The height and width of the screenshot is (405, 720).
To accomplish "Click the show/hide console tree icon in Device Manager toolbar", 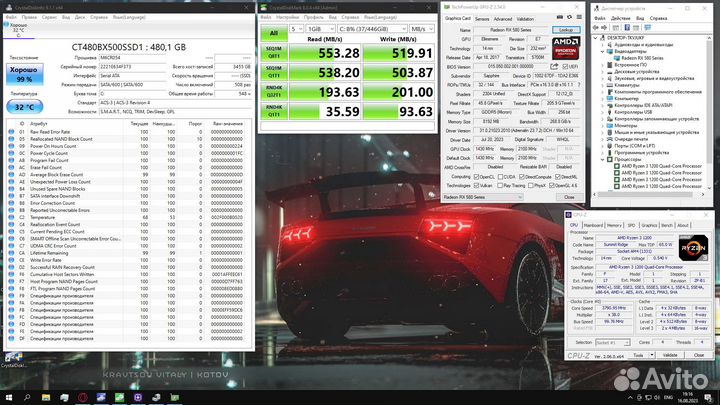I will tap(616, 28).
